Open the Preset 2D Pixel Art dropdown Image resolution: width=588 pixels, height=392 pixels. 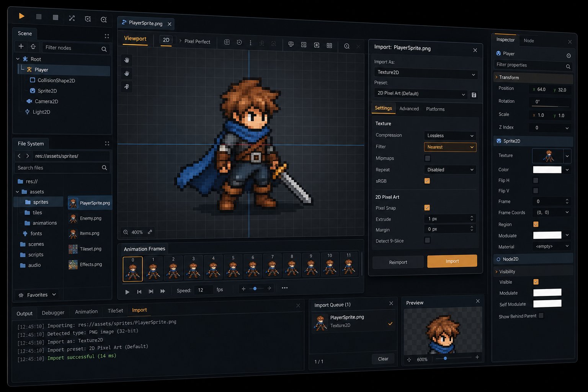421,94
